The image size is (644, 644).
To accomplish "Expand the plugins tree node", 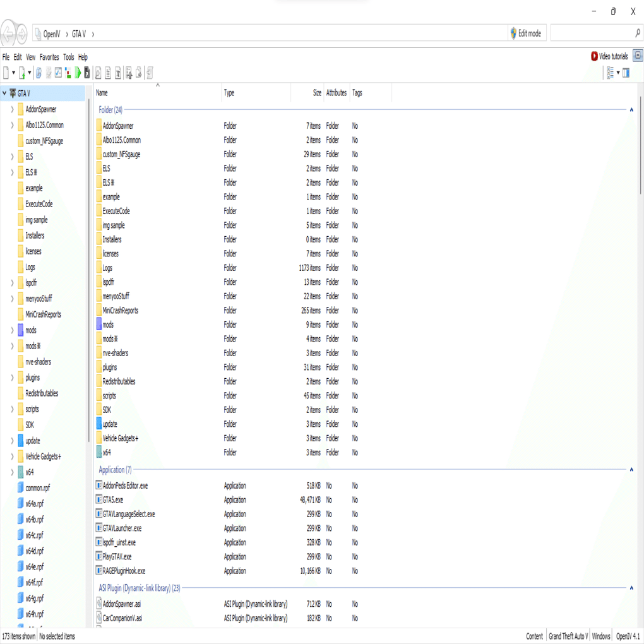I will coord(13,378).
